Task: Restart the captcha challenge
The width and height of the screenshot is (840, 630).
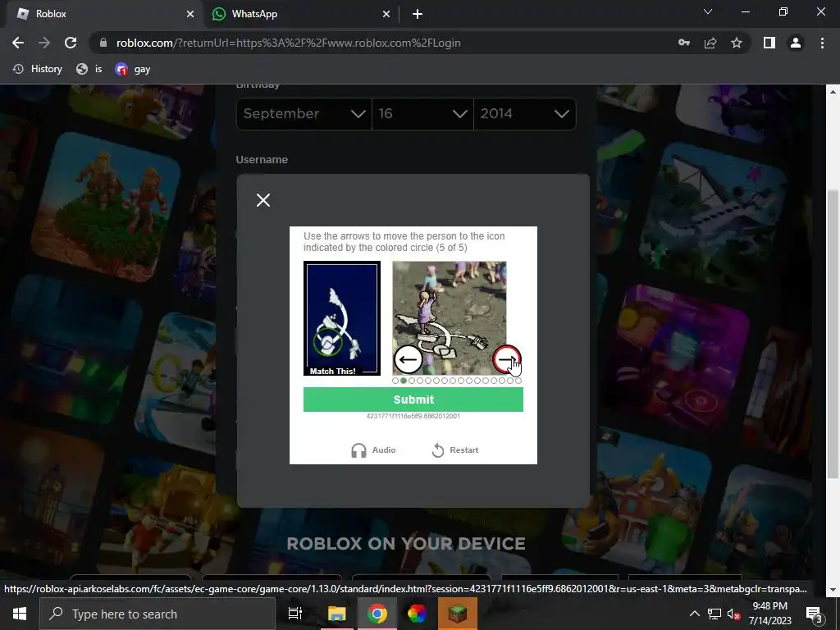Action: tap(455, 450)
